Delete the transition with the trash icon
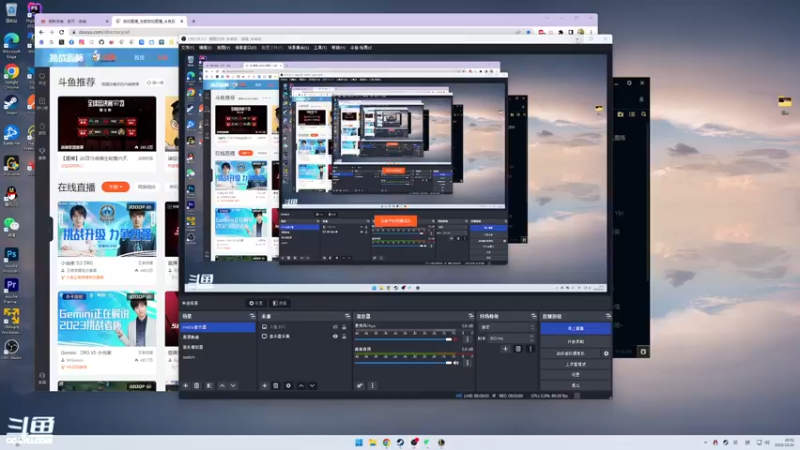This screenshot has width=800, height=450. [518, 349]
